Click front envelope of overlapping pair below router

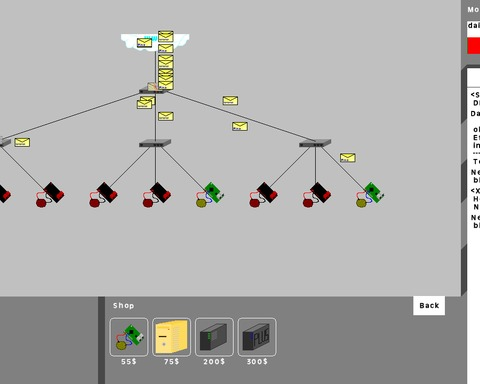point(144,104)
